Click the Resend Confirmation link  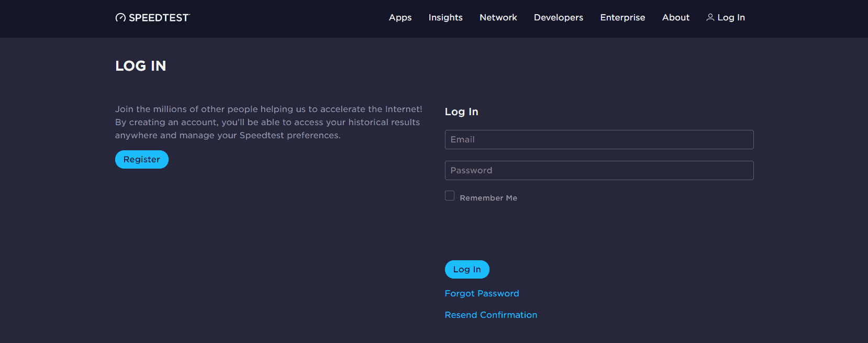pos(491,315)
